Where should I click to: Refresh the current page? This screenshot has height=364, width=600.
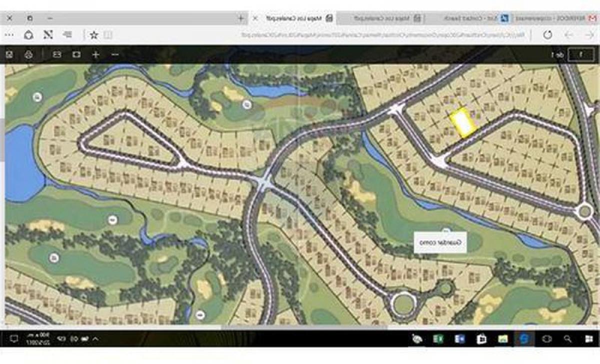coord(547,35)
